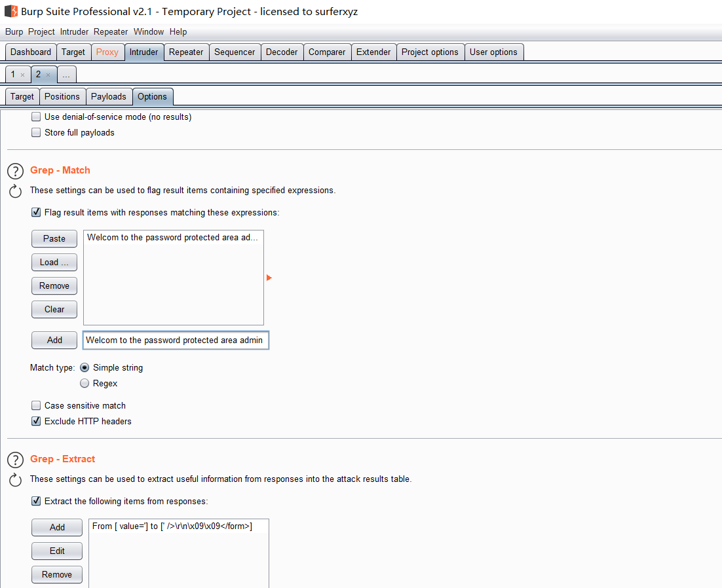Restore defaults for Grep - Extract section

[x=15, y=480]
